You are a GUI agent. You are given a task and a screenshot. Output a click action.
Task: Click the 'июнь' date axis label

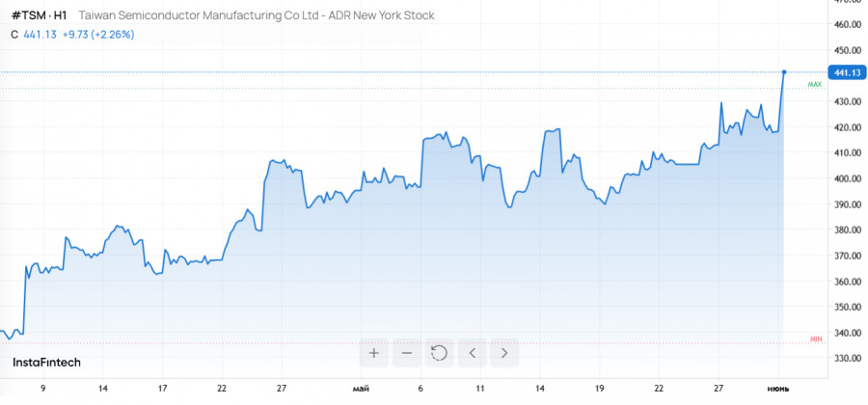point(779,389)
